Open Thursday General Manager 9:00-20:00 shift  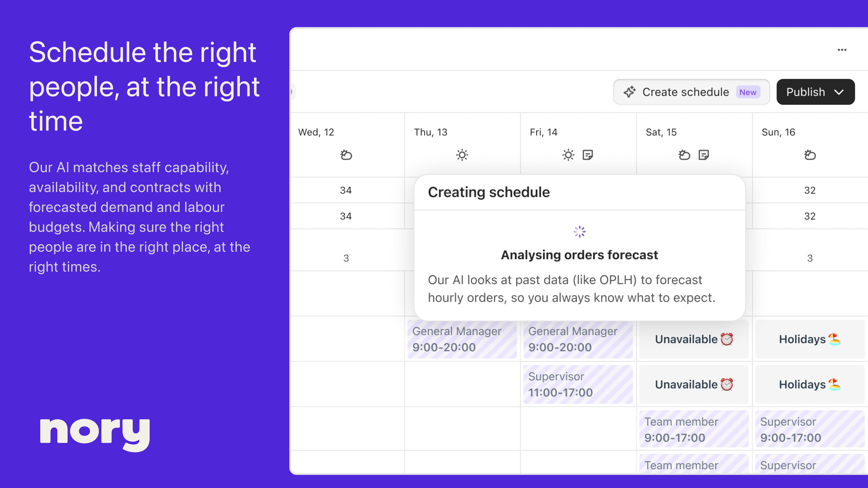[462, 339]
